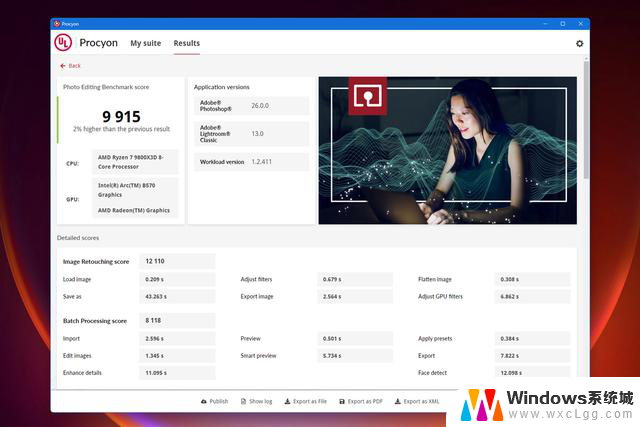Click the Export value 7.822 s

point(532,356)
